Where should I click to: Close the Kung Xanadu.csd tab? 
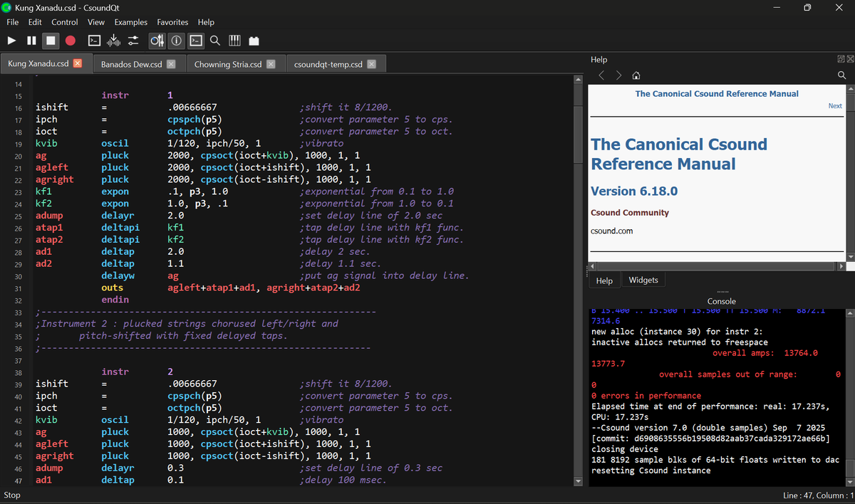point(78,63)
